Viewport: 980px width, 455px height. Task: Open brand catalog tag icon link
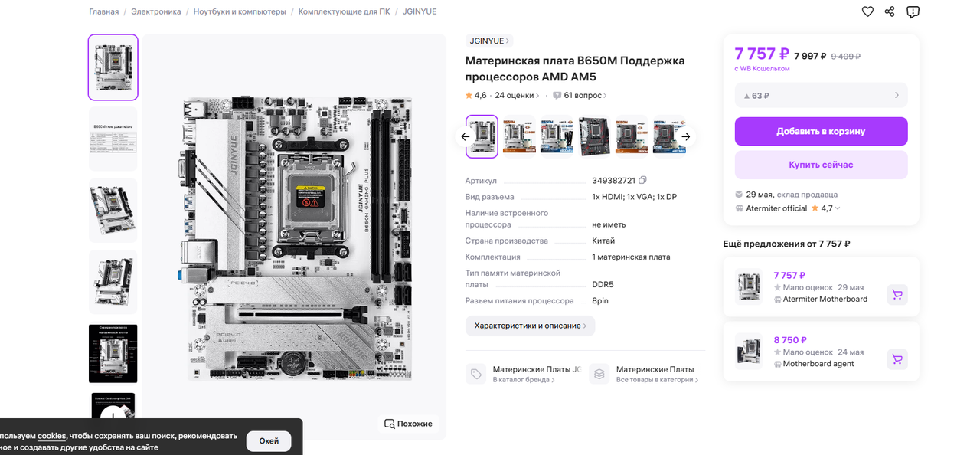[x=476, y=374]
